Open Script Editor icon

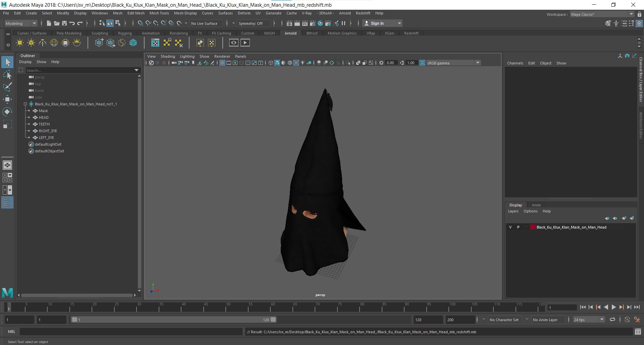click(638, 332)
